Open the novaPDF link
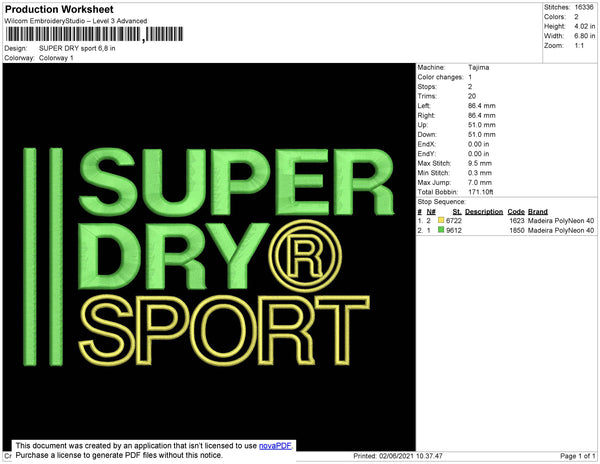 coord(275,446)
